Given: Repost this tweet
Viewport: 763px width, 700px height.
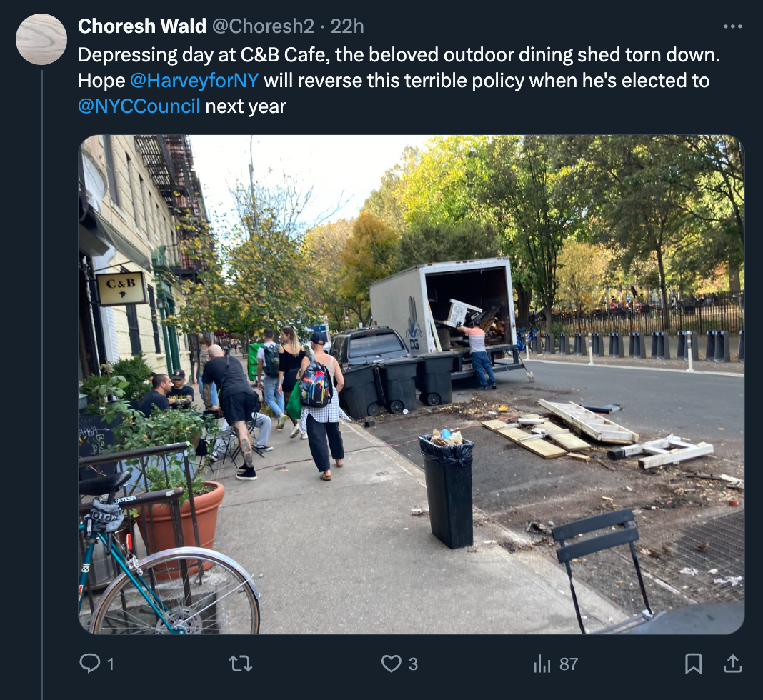Looking at the screenshot, I should (x=240, y=664).
